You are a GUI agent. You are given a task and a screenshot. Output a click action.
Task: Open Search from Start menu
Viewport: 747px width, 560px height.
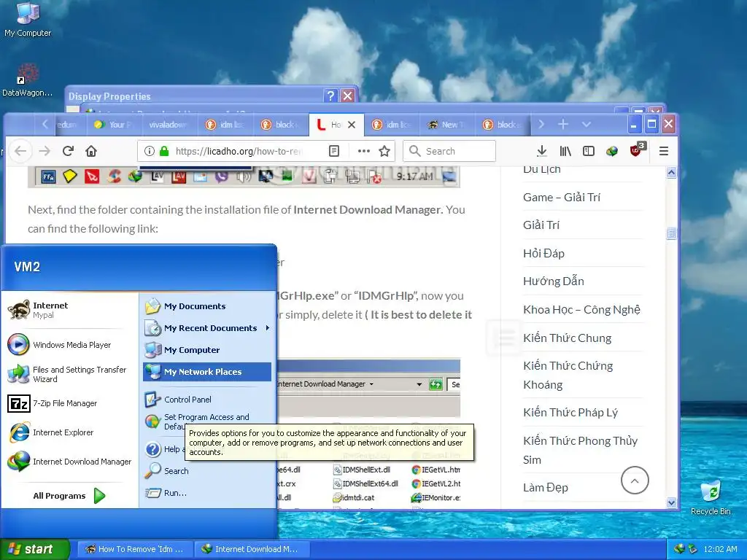[206, 471]
